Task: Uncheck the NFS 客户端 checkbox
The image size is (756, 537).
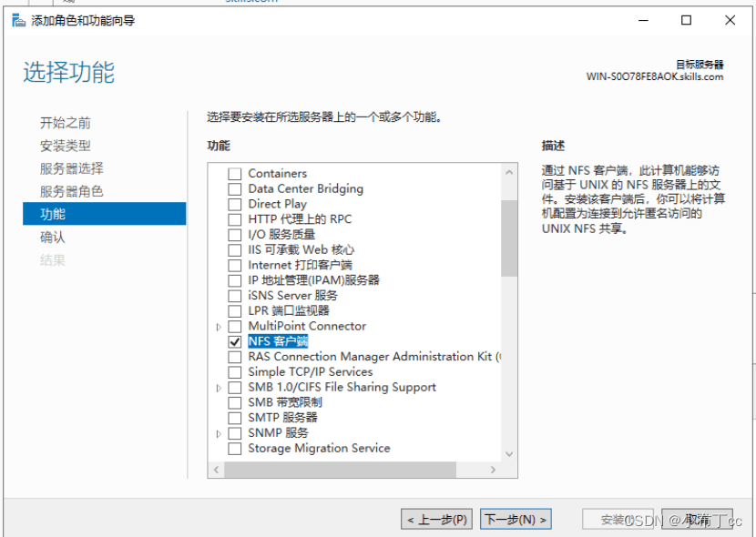Action: click(x=235, y=341)
